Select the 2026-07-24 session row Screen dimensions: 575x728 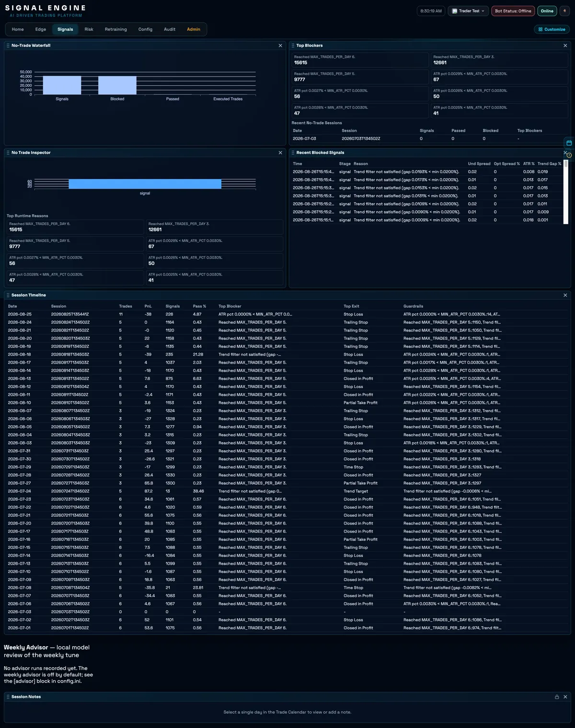click(x=287, y=491)
